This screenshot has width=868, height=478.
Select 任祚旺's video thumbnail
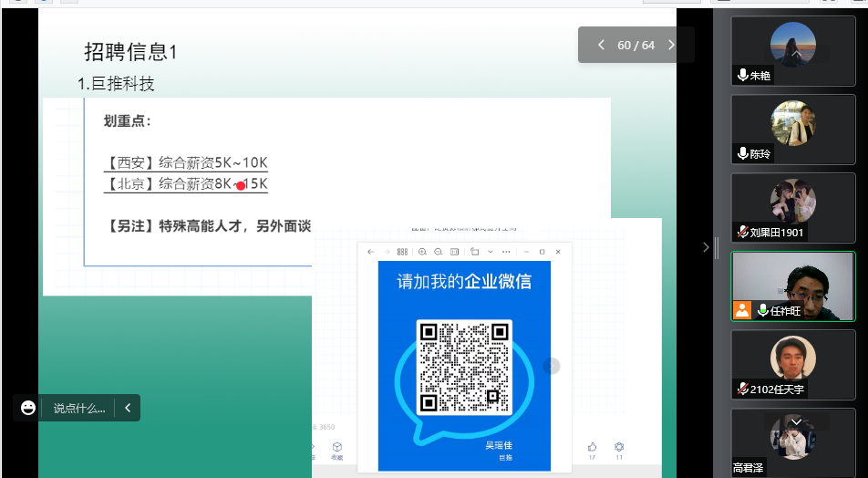[793, 286]
